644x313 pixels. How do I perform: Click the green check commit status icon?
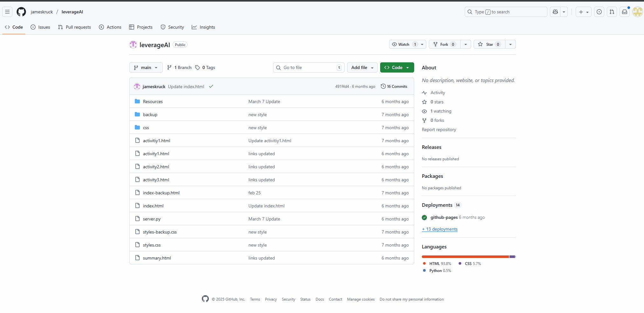tap(211, 87)
